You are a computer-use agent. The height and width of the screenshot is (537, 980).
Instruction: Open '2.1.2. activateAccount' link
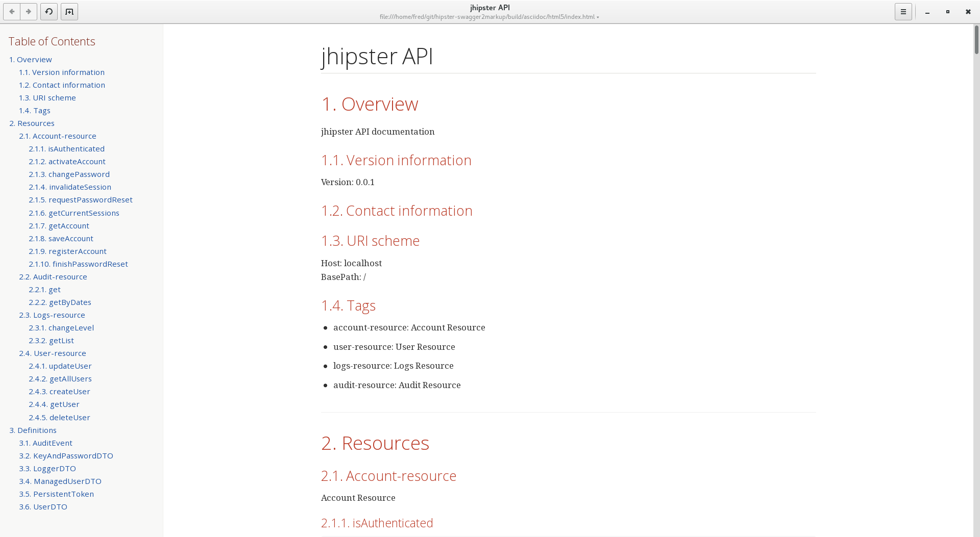coord(67,161)
